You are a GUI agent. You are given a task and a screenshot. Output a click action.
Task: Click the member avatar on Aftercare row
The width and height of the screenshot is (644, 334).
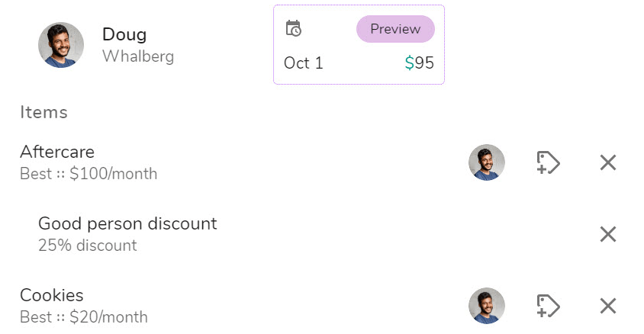click(487, 162)
